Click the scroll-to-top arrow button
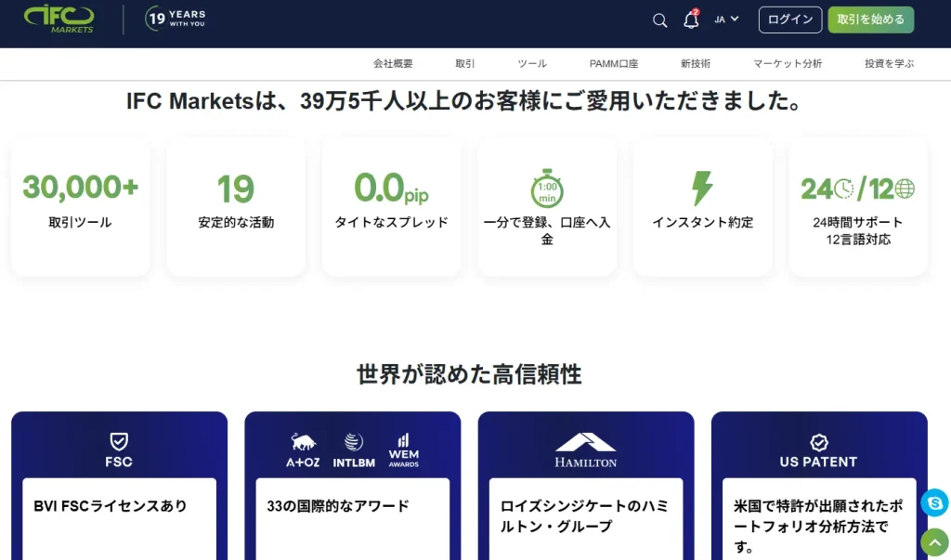951x560 pixels. [934, 542]
